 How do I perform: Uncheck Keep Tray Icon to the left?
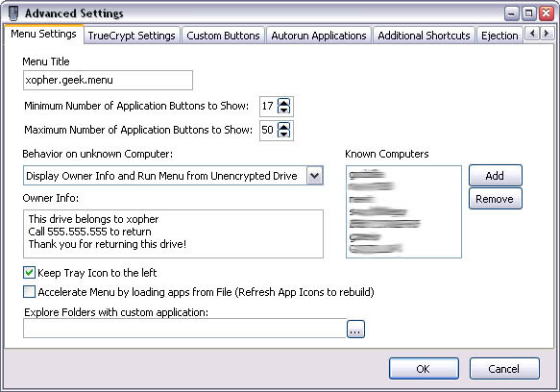point(29,273)
